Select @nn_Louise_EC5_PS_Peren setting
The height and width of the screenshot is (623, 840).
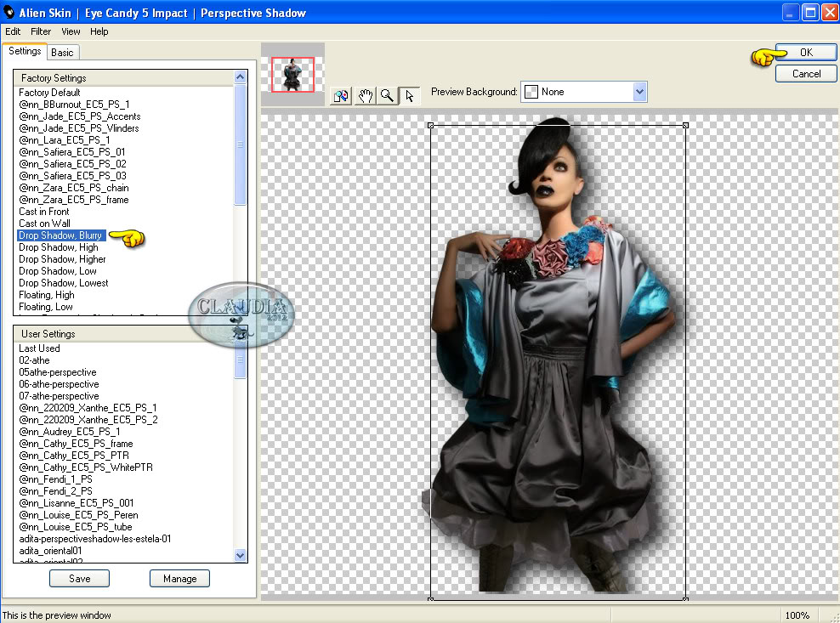point(78,515)
